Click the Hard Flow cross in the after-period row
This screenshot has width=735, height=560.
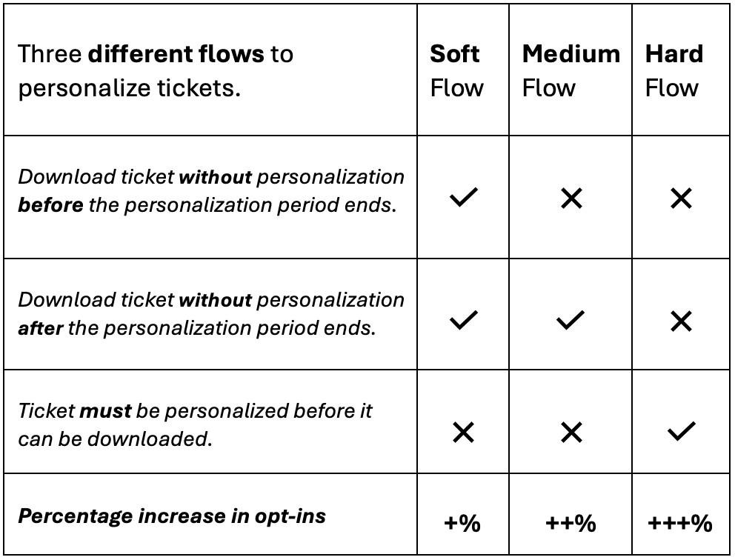click(681, 321)
